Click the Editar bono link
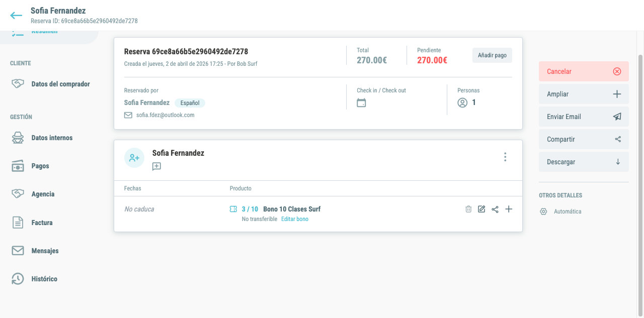Image resolution: width=644 pixels, height=318 pixels. (295, 219)
